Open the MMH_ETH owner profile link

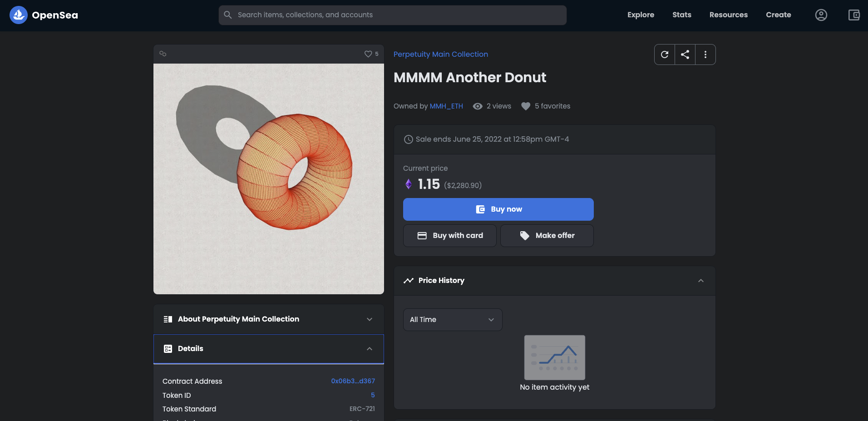coord(446,106)
